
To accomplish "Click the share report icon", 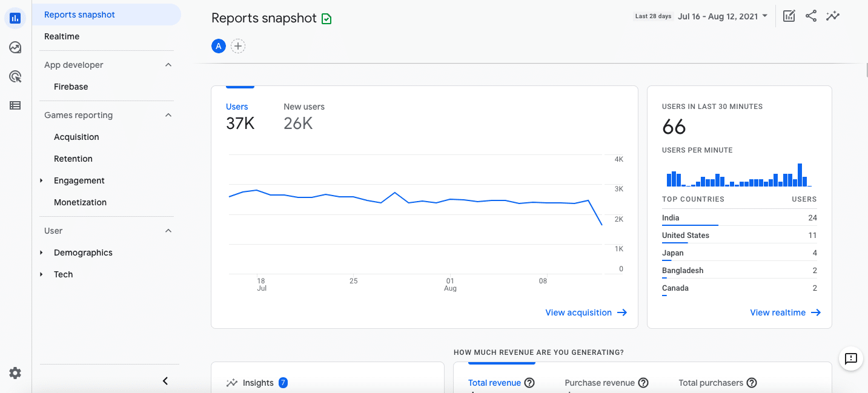I will 811,16.
